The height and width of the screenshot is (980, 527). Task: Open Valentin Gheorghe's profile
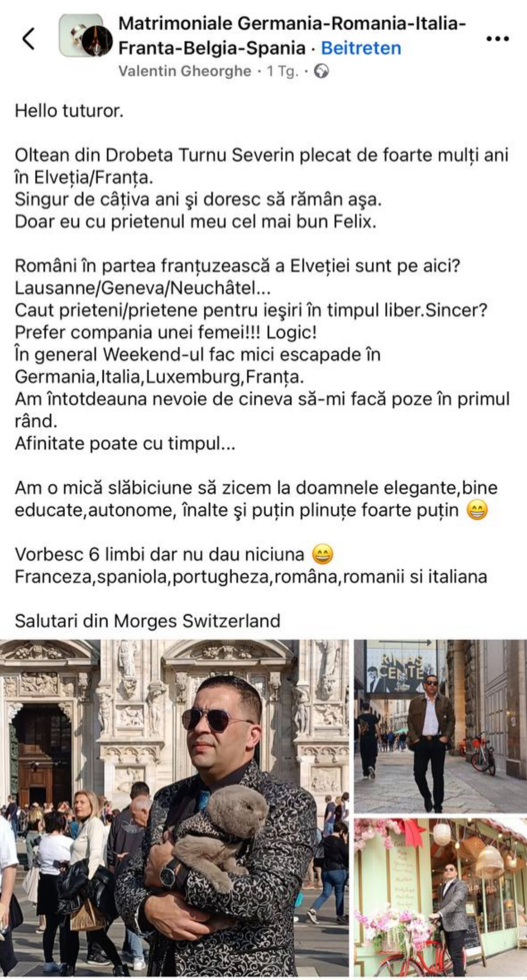[185, 71]
